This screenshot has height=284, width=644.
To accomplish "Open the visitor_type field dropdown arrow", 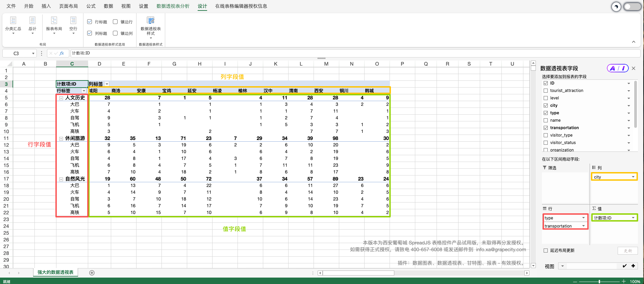I will (x=629, y=135).
